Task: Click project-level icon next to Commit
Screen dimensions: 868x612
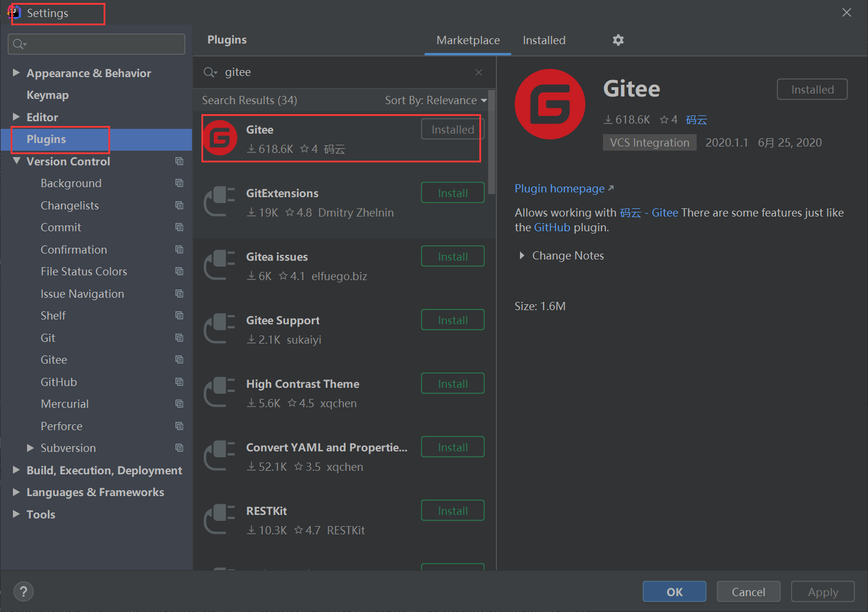Action: click(180, 227)
